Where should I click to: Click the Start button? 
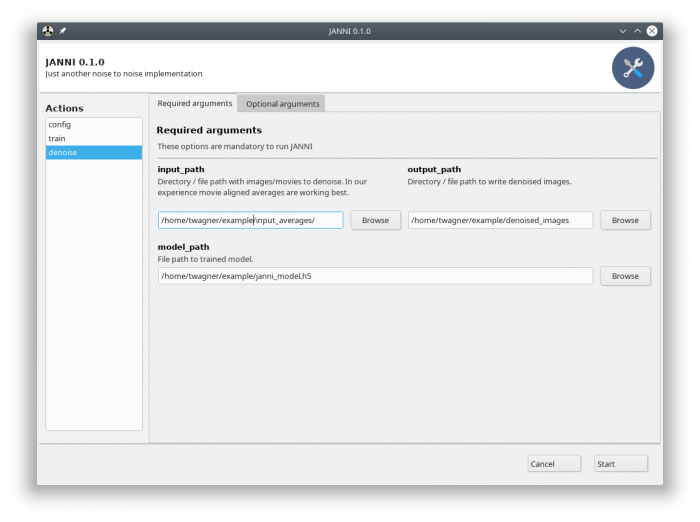tap(621, 464)
